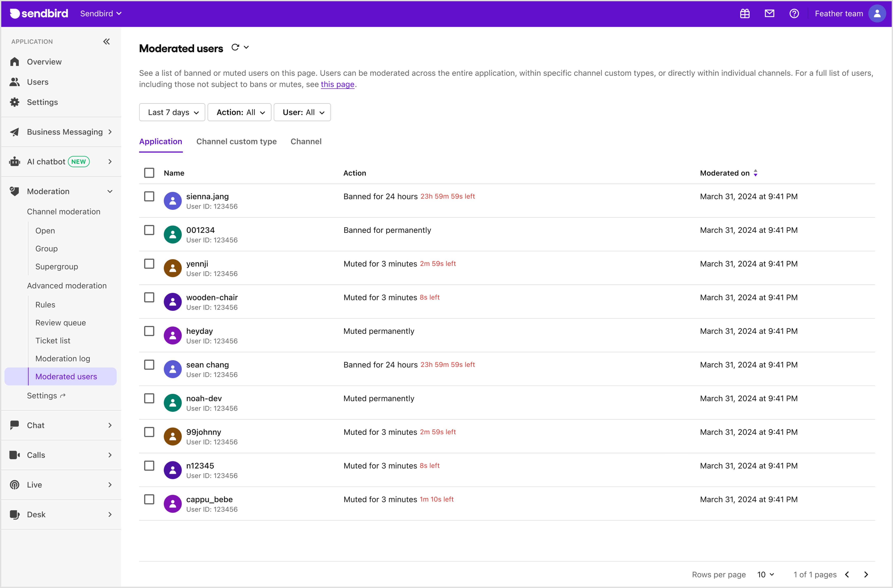Open the mail envelope icon
The image size is (893, 588).
(769, 13)
